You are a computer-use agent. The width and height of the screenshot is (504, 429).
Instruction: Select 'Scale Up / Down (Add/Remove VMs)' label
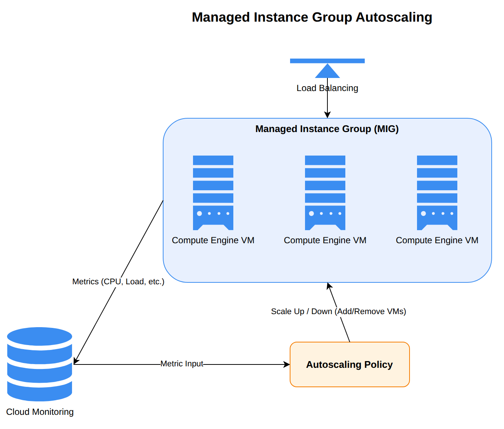coord(339,311)
